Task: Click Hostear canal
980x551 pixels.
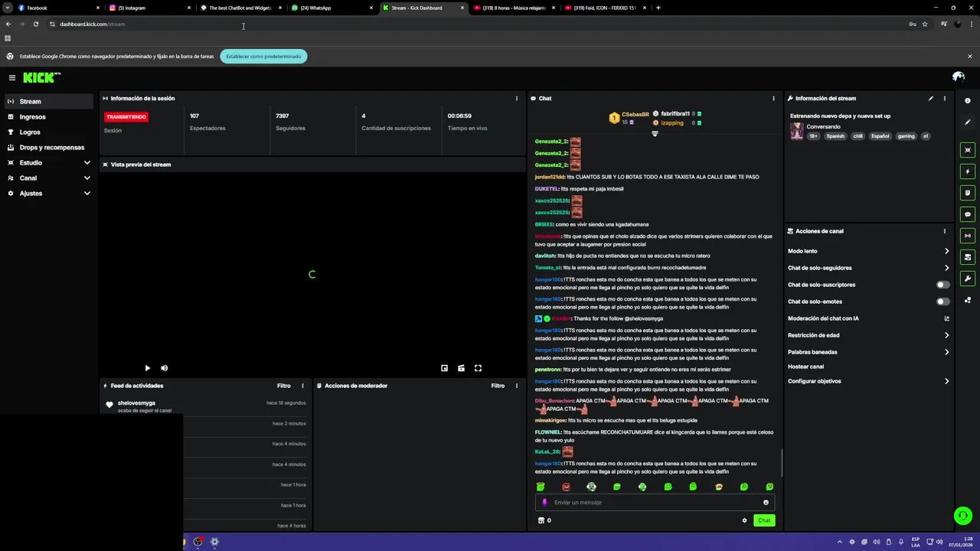Action: pos(805,367)
